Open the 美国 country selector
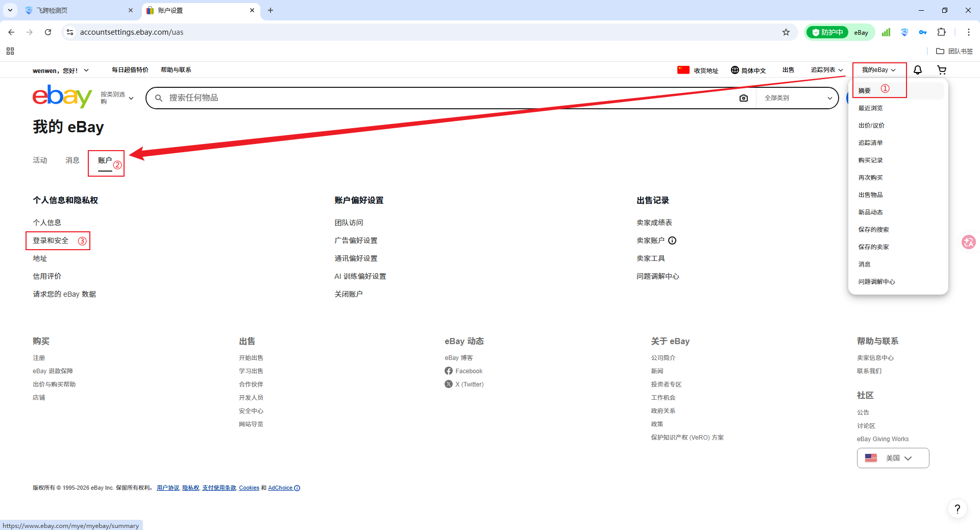 893,458
